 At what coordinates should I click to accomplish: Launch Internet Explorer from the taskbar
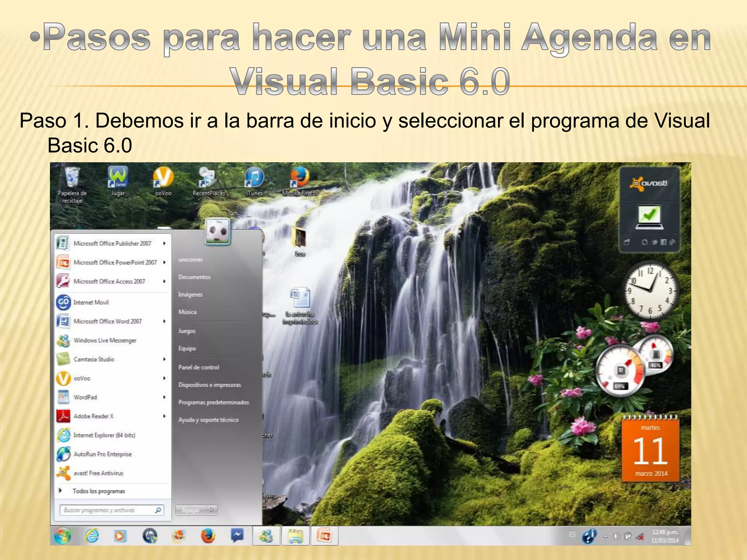click(x=92, y=536)
